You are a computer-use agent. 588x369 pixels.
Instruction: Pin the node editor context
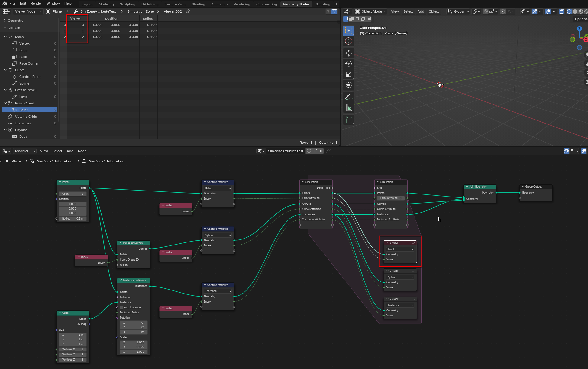click(x=328, y=151)
